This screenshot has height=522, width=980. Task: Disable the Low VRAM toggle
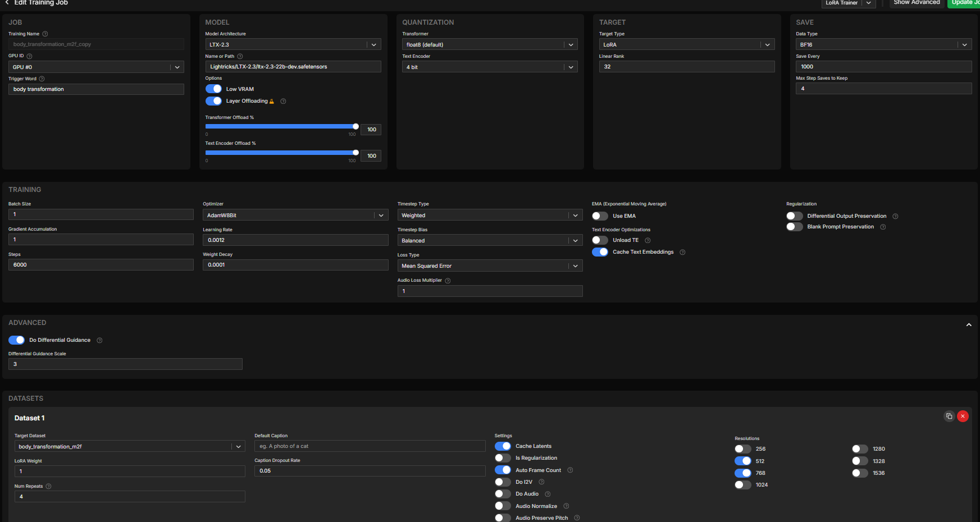coord(213,89)
